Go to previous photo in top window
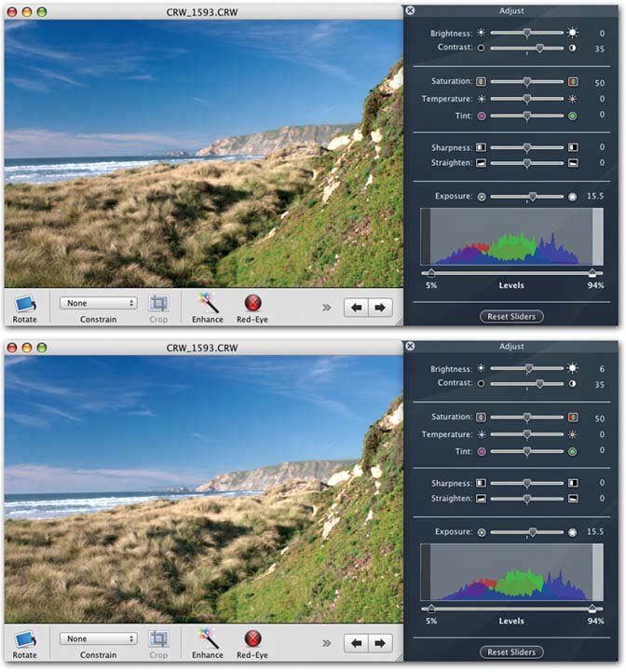 point(356,308)
